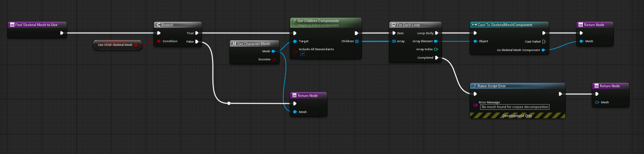The height and width of the screenshot is (154, 644).
Task: Click the exec output pin of Cast To SkeletalMeshComponent
Action: click(544, 33)
